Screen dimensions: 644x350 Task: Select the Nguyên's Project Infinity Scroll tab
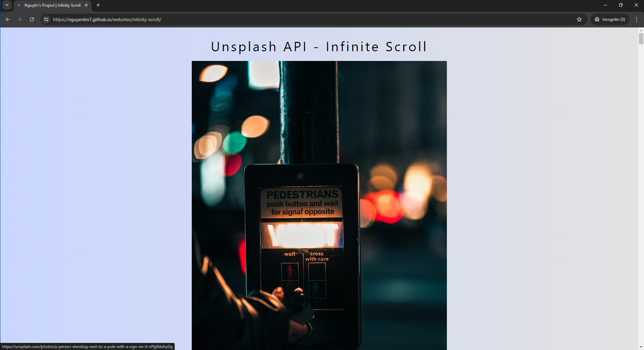(53, 5)
